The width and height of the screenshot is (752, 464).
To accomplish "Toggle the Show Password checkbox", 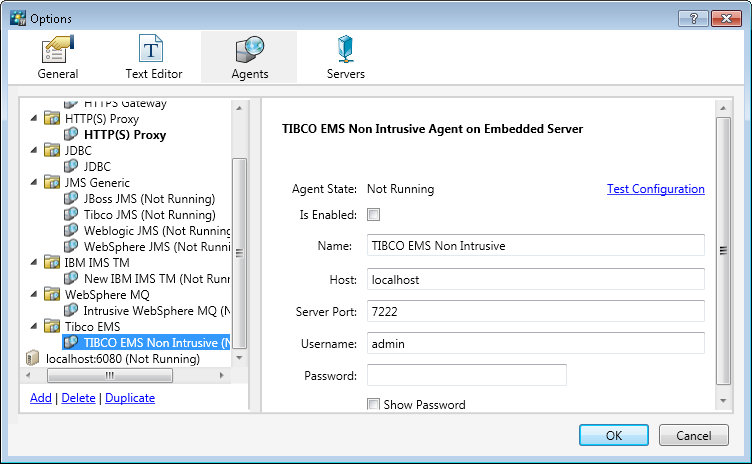I will (374, 405).
